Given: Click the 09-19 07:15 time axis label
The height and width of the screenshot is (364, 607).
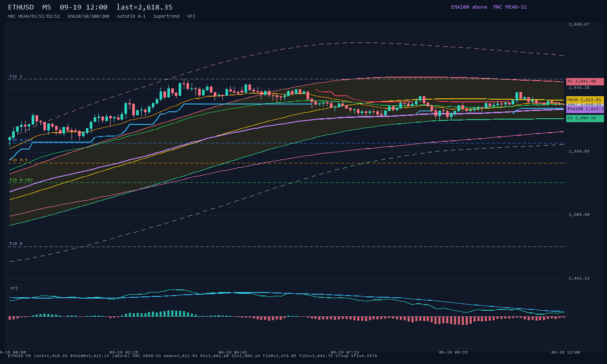Looking at the screenshot, I should point(345,353).
